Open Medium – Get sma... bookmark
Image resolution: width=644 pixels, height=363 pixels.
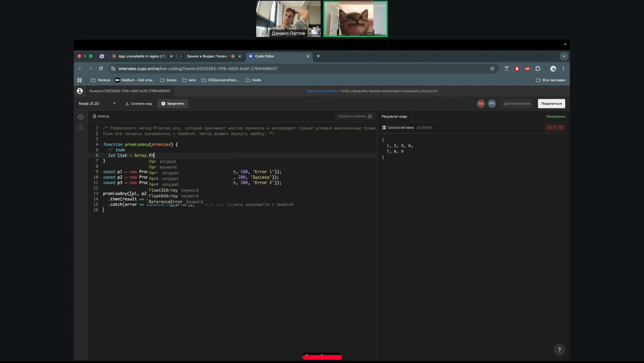point(135,80)
